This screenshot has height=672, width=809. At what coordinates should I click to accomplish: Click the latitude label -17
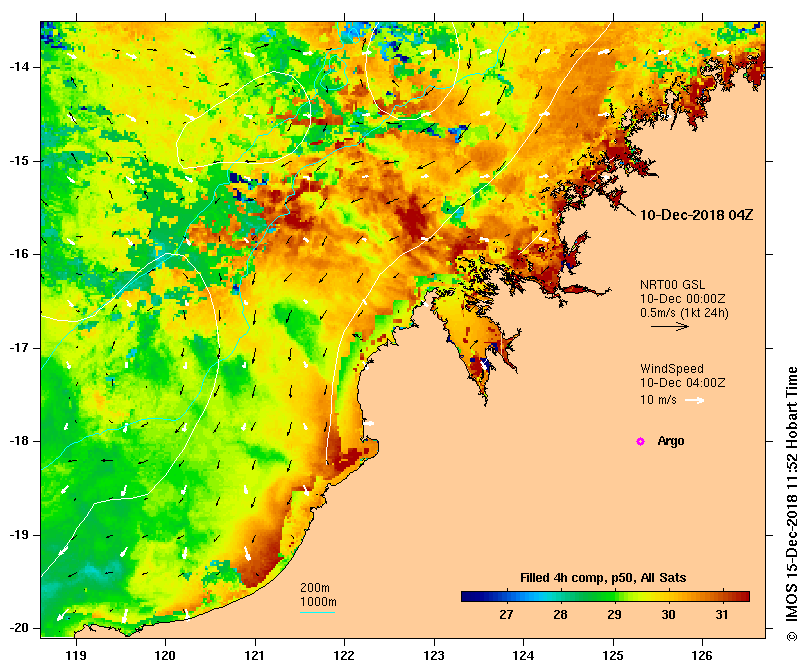pos(20,348)
